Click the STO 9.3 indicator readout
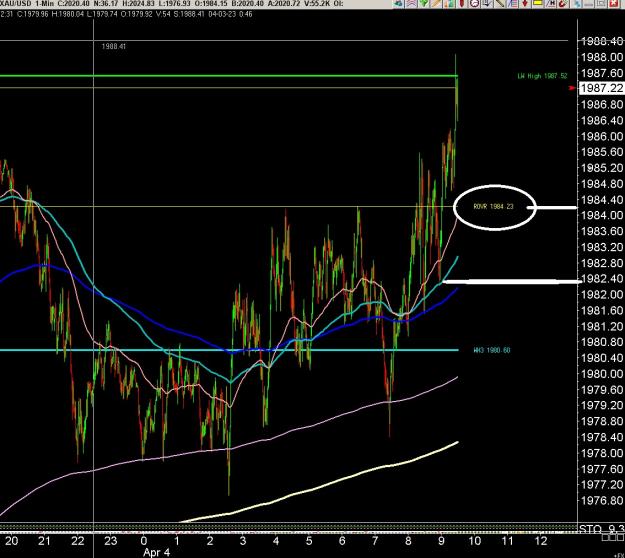This screenshot has height=558, width=625. [602, 529]
